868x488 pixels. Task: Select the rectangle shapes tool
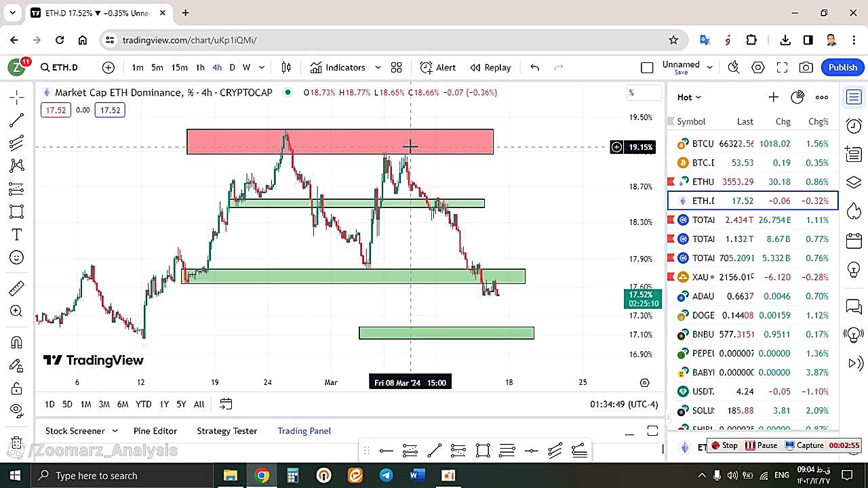17,211
